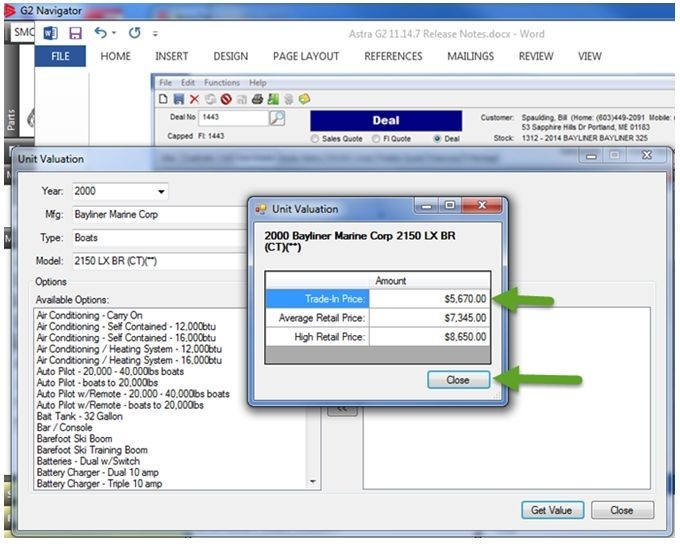Click the $7,345.00 amount cell
The image size is (680, 544).
430,318
